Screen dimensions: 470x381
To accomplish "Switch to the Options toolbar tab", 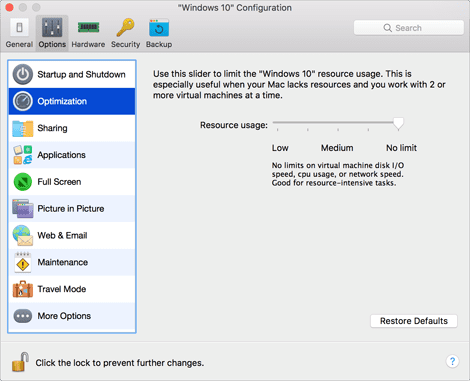I will (x=52, y=33).
